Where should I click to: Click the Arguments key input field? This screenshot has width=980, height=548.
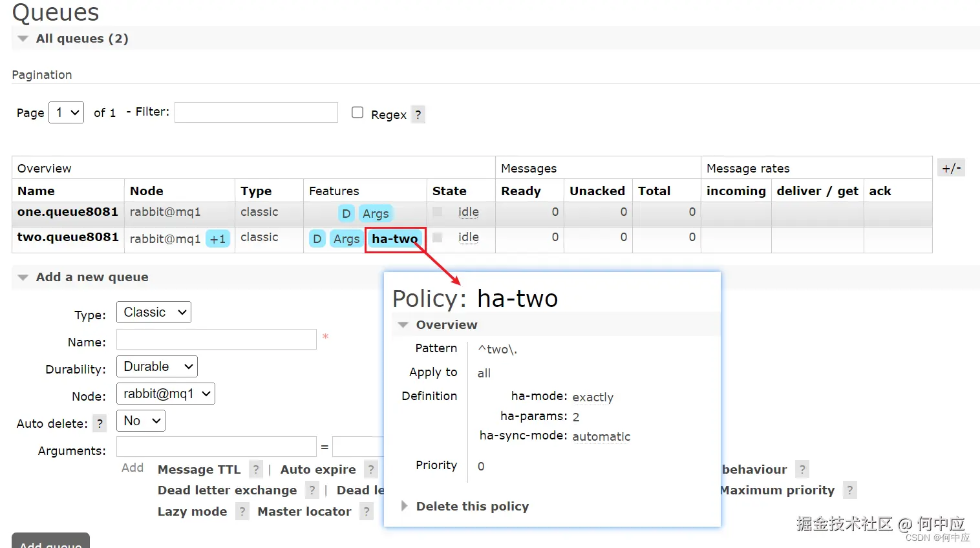tap(217, 447)
